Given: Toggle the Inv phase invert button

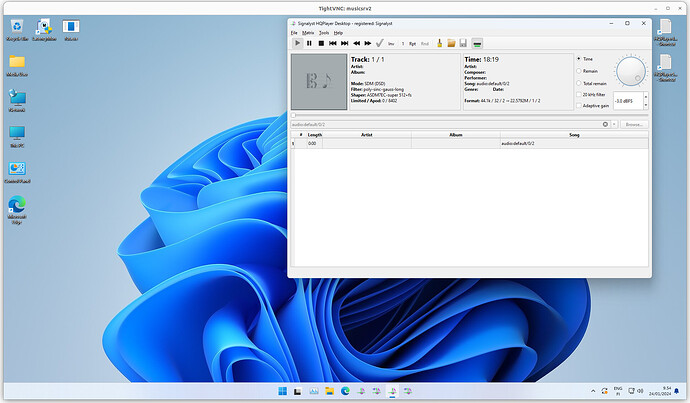Looking at the screenshot, I should (391, 44).
